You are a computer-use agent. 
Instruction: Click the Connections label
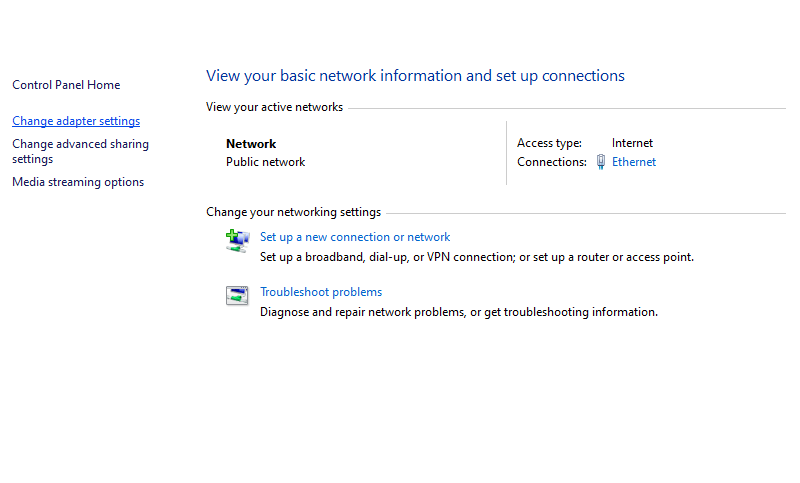click(x=552, y=162)
